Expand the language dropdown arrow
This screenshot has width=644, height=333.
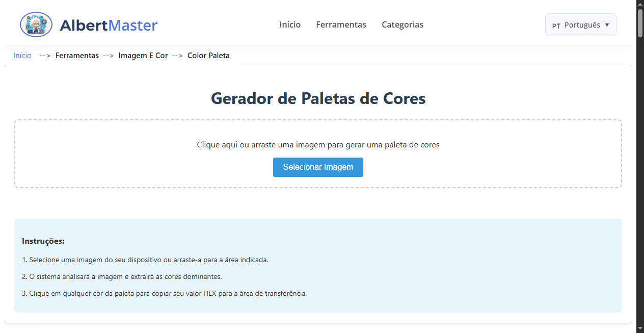coord(607,24)
